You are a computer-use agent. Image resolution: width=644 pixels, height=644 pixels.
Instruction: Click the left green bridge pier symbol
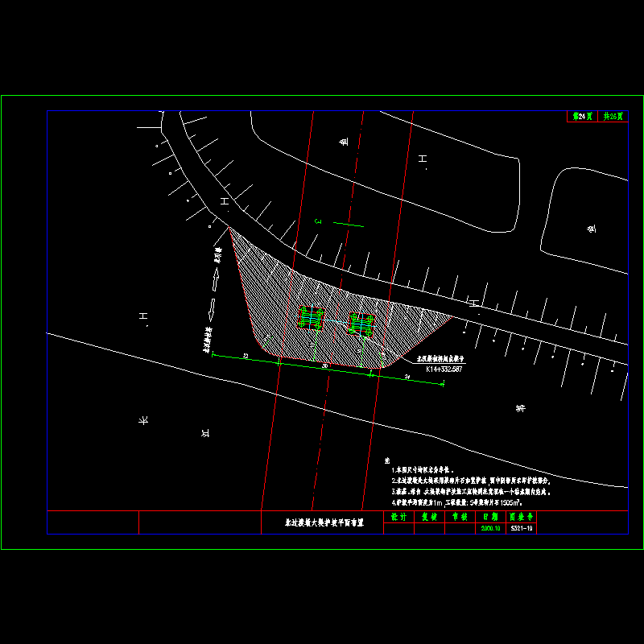pyautogui.click(x=312, y=318)
